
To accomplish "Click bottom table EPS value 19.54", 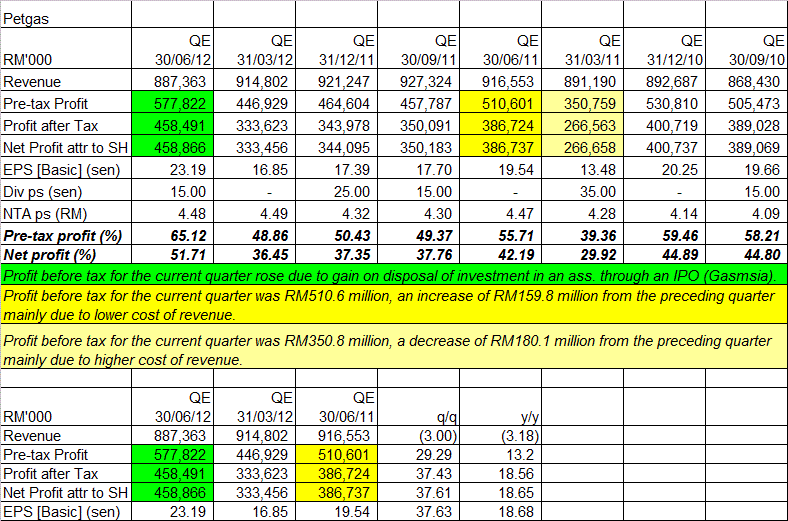I will [x=336, y=511].
